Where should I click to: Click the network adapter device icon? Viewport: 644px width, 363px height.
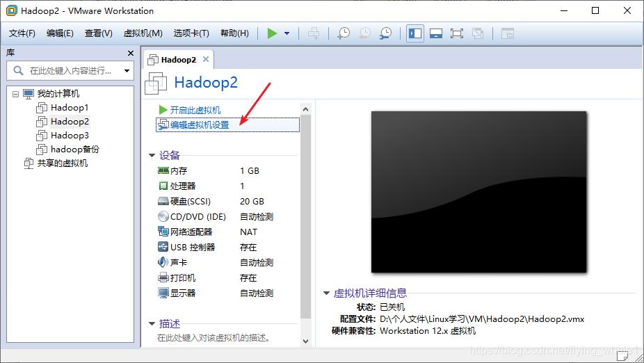163,232
